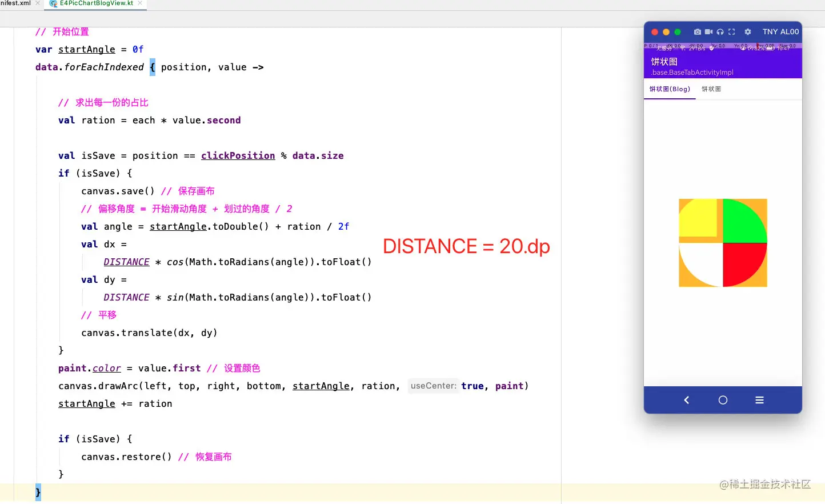Click the .base.BaseTabActivityImpl subtitle
The width and height of the screenshot is (825, 504).
pos(692,73)
